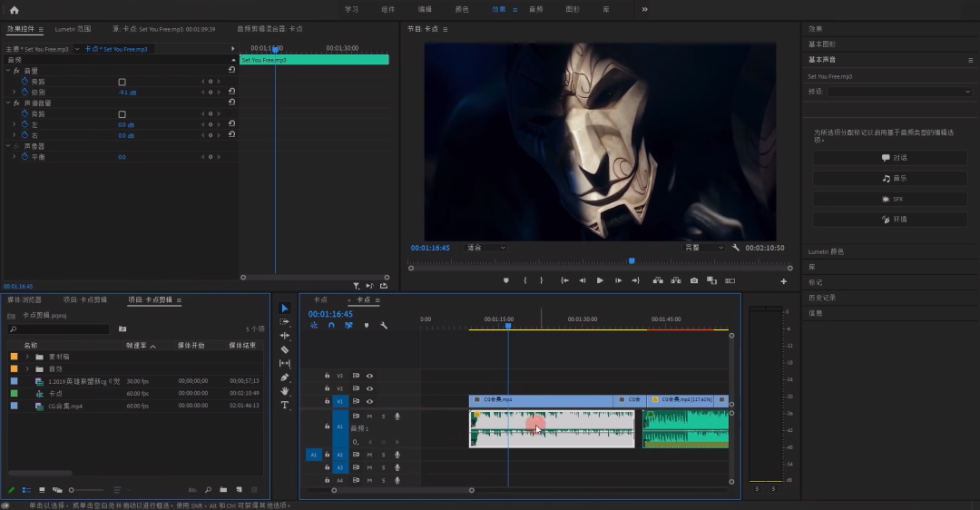Mute audio track A2 with M button
The height and width of the screenshot is (510, 980).
coord(369,455)
